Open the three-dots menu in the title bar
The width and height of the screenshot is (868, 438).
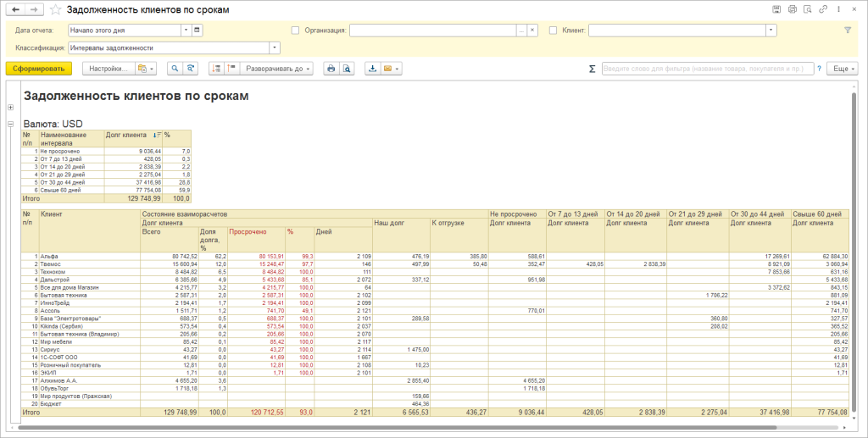[840, 9]
